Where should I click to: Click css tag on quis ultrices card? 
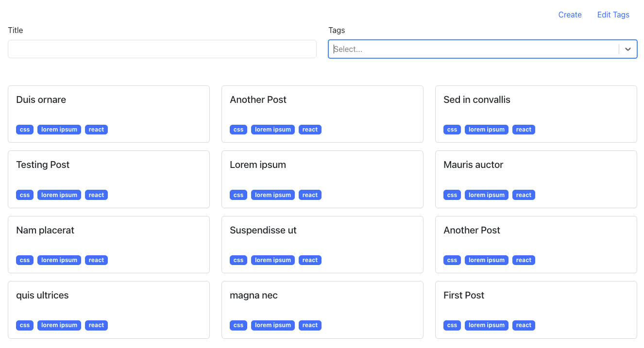coord(25,325)
